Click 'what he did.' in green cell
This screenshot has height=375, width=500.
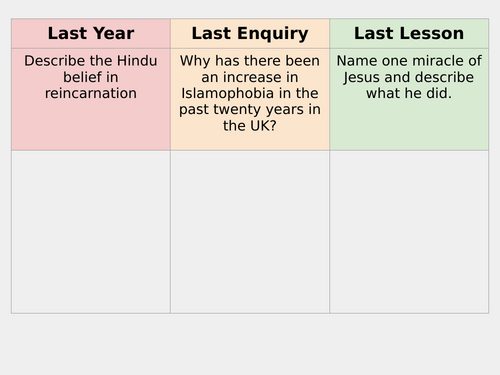pyautogui.click(x=409, y=93)
